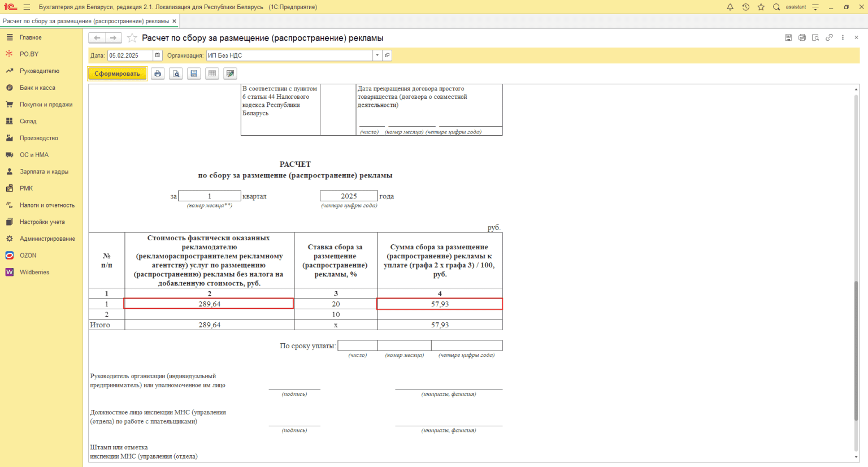
Task: Close the Расчет по сбору tab
Action: [x=175, y=21]
